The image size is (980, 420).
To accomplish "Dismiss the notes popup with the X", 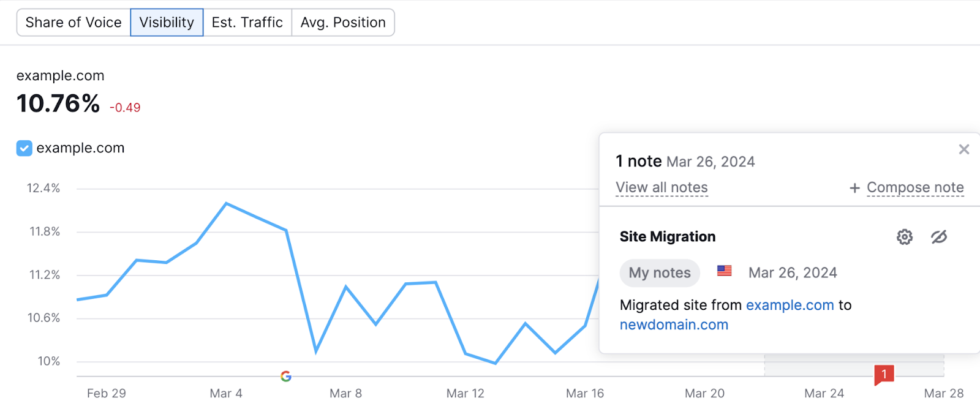I will pos(963,149).
